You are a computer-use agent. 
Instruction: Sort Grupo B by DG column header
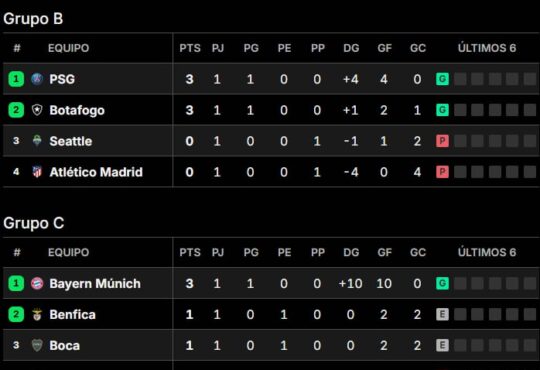(x=351, y=48)
